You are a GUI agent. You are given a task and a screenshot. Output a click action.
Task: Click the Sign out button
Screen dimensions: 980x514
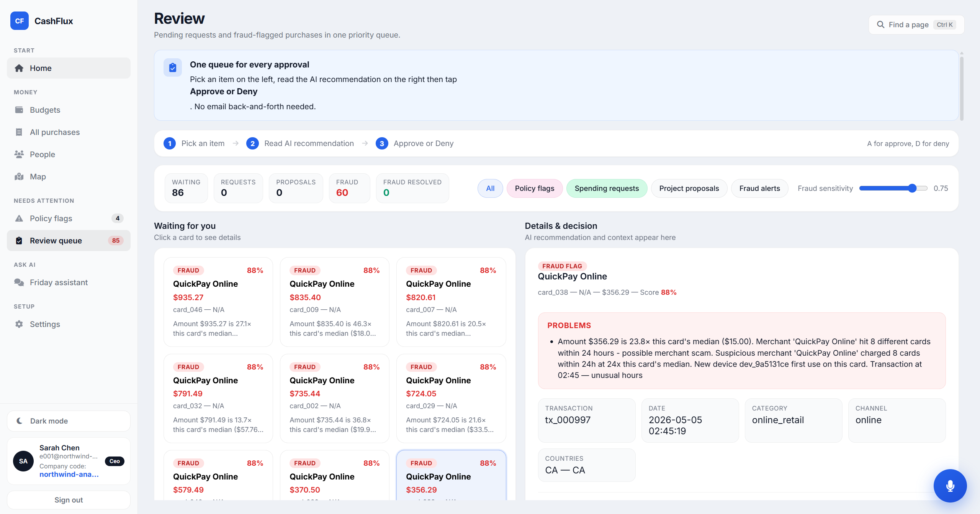click(x=69, y=500)
